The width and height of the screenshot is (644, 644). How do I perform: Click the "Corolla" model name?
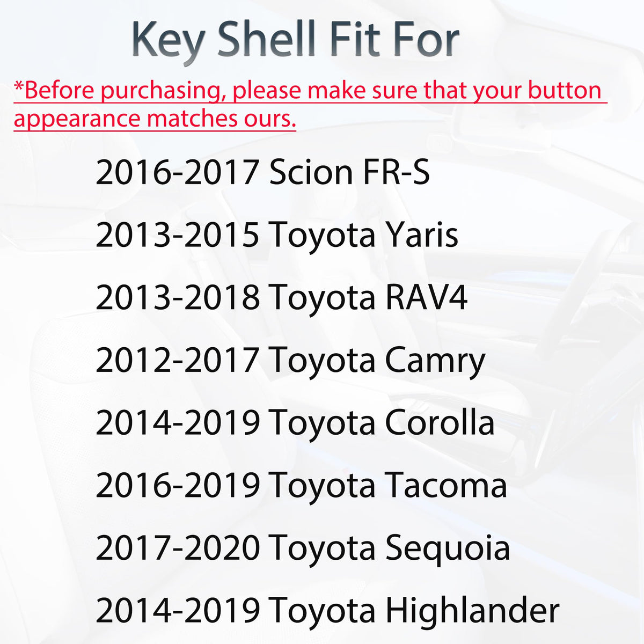(x=440, y=423)
